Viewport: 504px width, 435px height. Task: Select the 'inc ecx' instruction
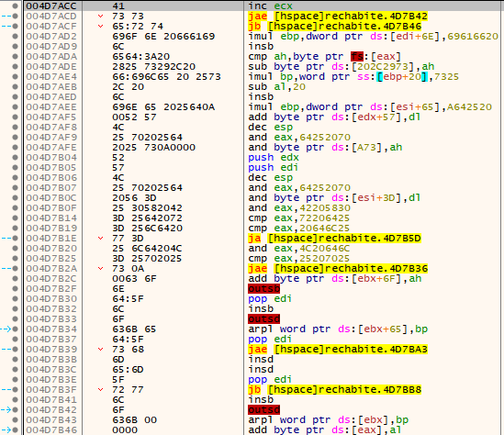pos(270,6)
